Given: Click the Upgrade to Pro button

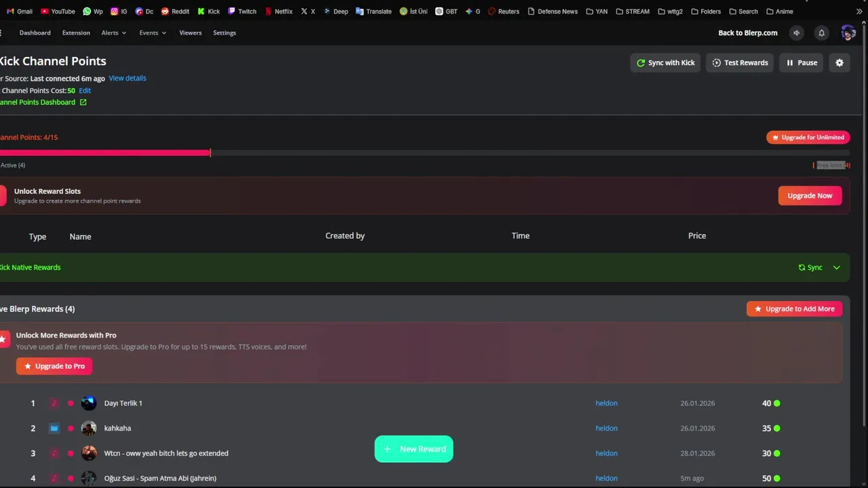Looking at the screenshot, I should (54, 366).
